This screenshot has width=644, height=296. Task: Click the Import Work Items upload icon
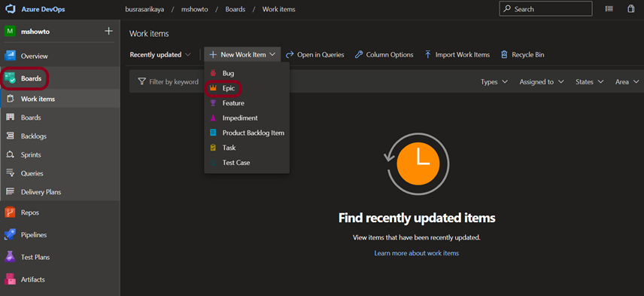[x=427, y=55]
